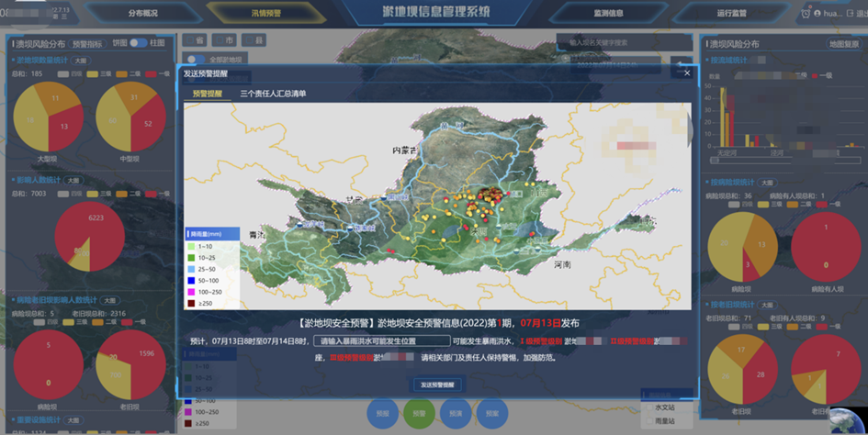Check the 雨量站 checkbox

point(650,421)
